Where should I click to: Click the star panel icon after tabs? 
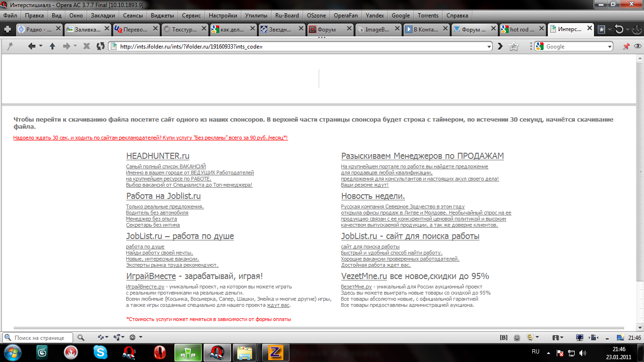[602, 30]
